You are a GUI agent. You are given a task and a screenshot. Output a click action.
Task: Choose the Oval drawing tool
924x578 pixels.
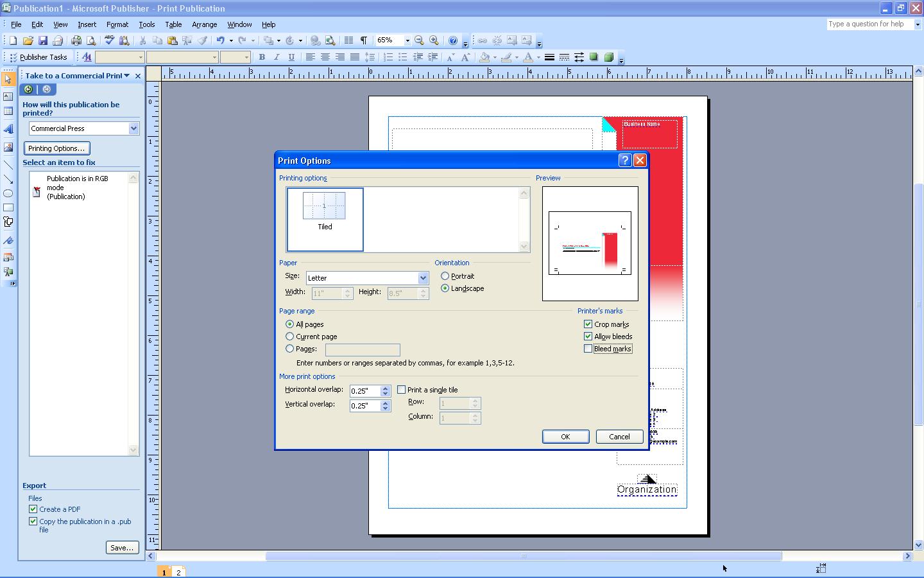[x=8, y=194]
